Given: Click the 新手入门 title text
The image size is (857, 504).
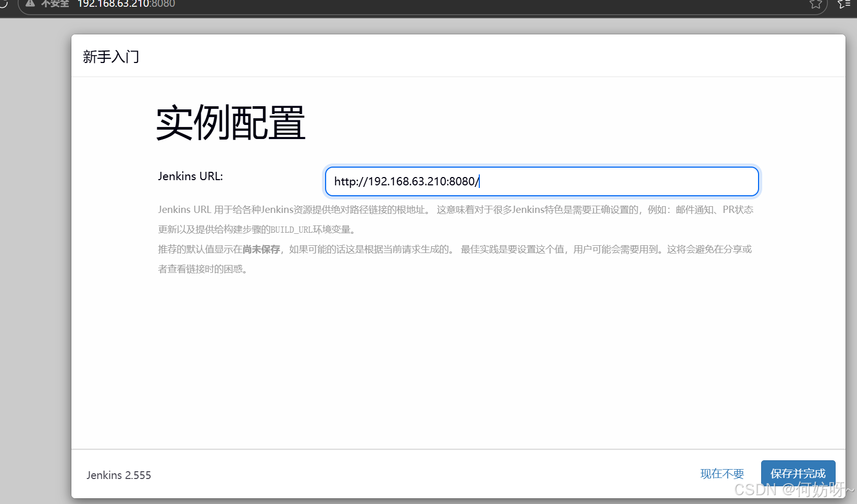Looking at the screenshot, I should 111,56.
